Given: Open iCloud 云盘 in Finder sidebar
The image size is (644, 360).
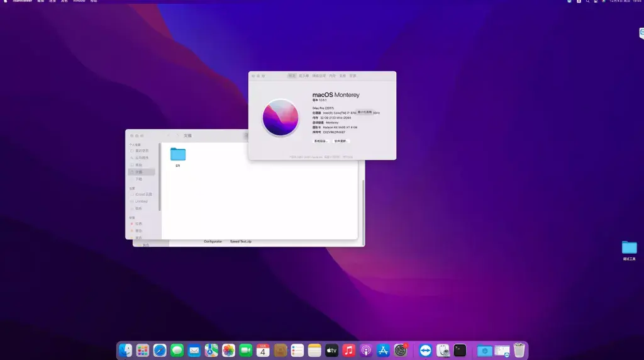Looking at the screenshot, I should click(142, 194).
